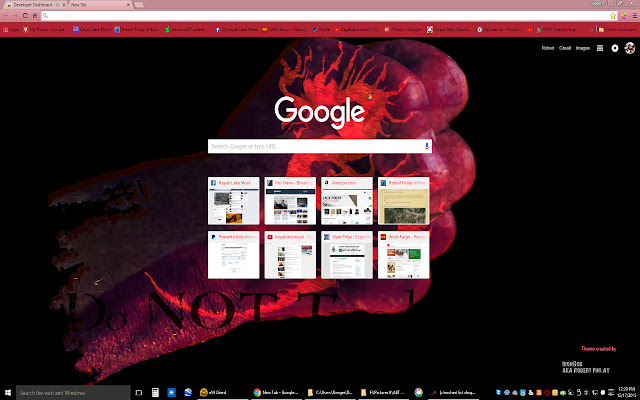The height and width of the screenshot is (400, 640).
Task: Open Google account avatar
Action: 630,48
